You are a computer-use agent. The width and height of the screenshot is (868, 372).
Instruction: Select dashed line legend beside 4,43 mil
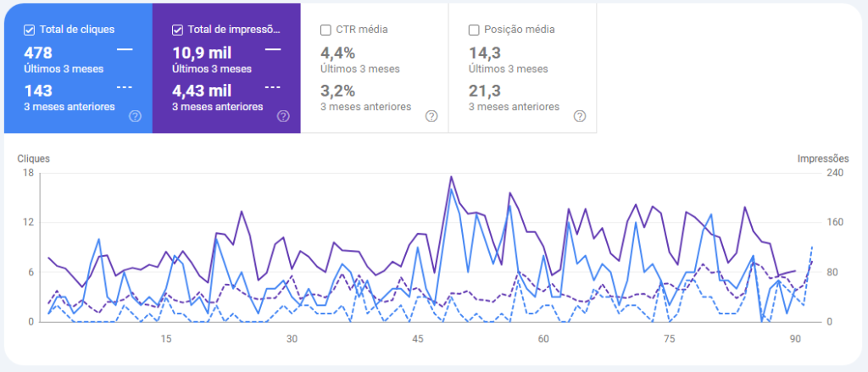[x=273, y=87]
